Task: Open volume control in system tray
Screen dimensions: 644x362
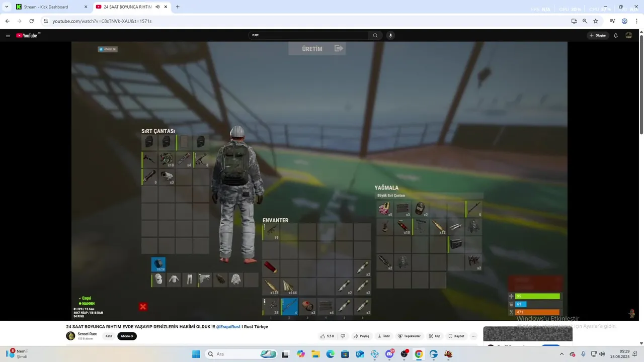Action: tap(602, 354)
